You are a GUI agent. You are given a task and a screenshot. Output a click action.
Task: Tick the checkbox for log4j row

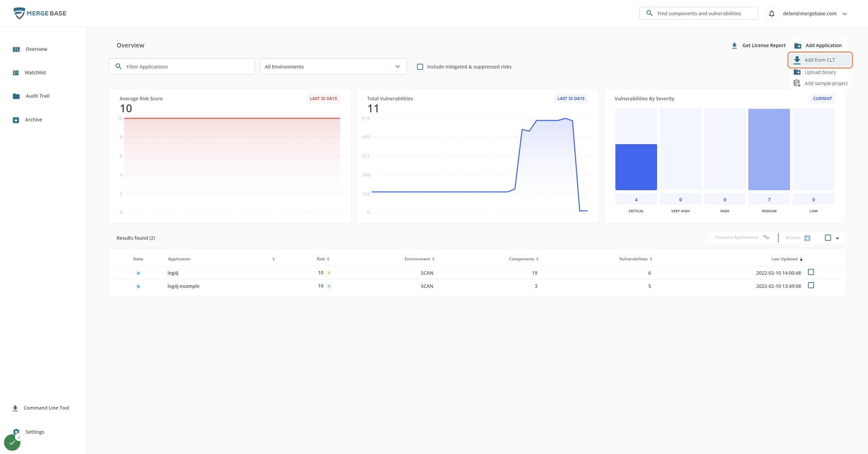[x=811, y=272]
